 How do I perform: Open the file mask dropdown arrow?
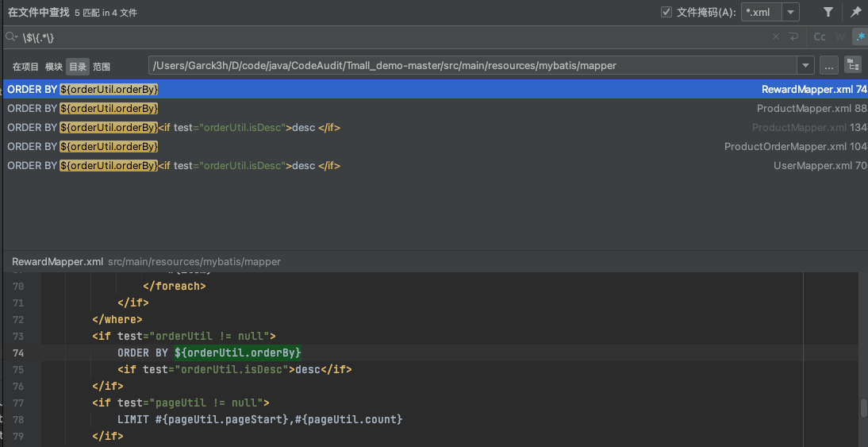pyautogui.click(x=790, y=12)
